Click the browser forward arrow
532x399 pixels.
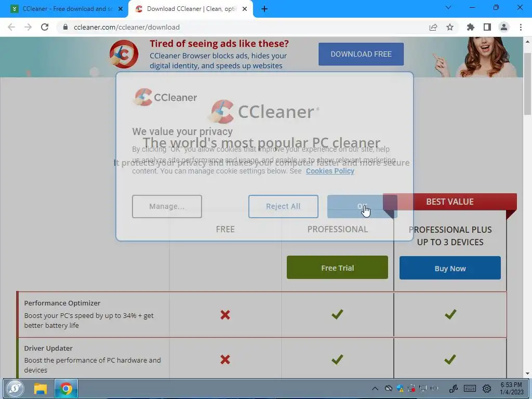point(28,27)
